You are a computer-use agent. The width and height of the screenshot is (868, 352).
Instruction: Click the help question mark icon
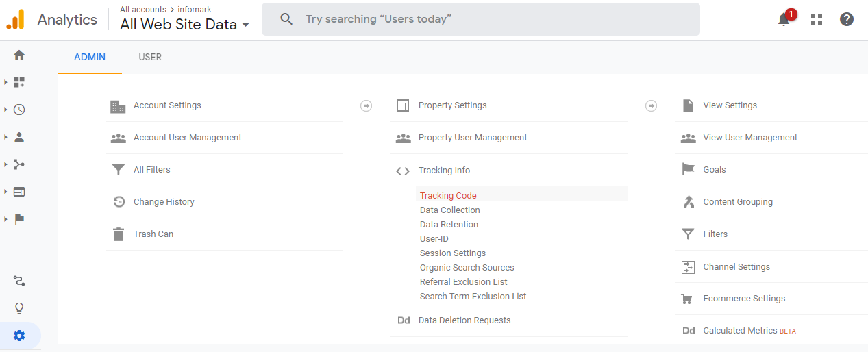(847, 20)
